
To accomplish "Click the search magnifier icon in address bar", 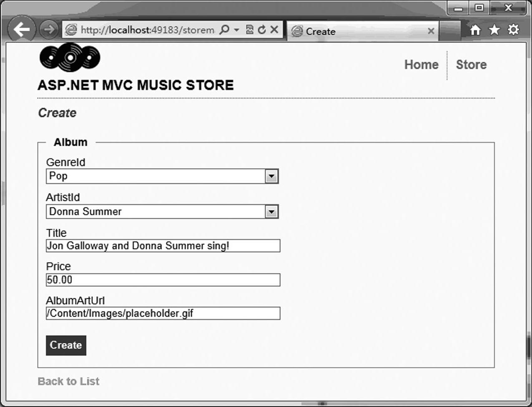I will 224,30.
